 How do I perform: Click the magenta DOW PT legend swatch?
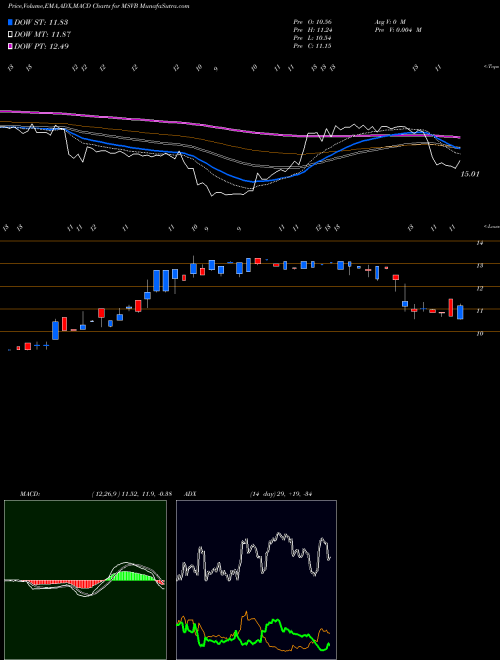[11, 46]
